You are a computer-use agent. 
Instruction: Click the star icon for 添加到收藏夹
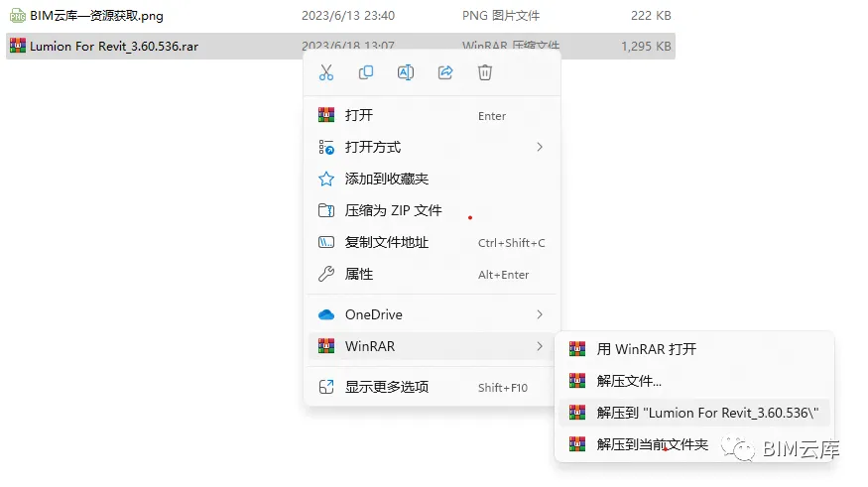(326, 179)
